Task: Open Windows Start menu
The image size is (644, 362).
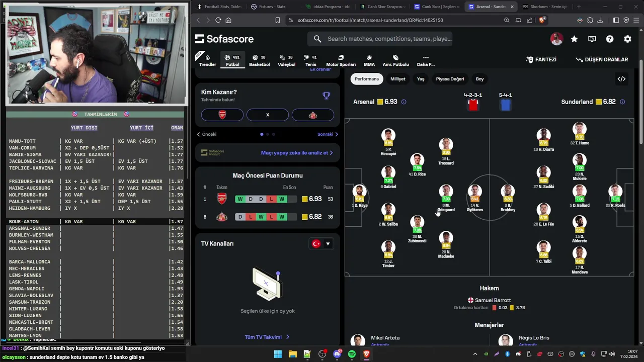Action: (278, 354)
